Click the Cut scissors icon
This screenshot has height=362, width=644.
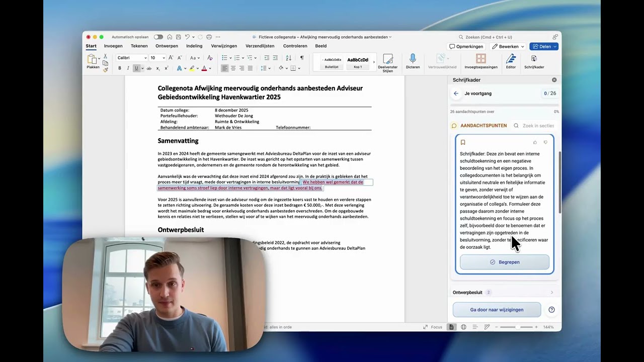point(105,56)
